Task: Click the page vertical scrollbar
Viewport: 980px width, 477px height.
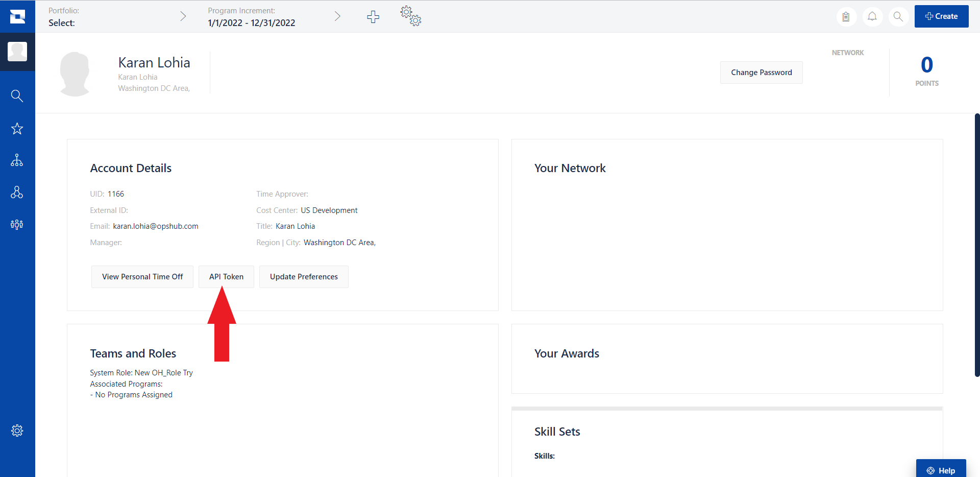Action: click(x=977, y=245)
